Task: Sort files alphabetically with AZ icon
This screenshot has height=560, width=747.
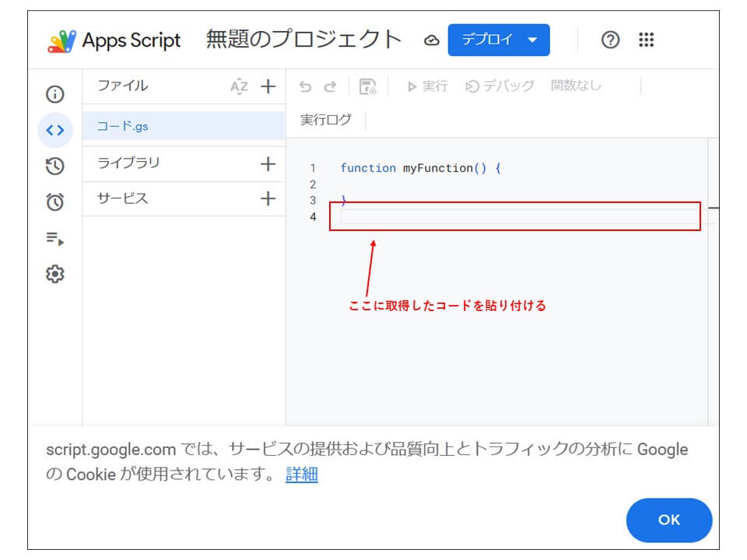Action: [x=239, y=86]
